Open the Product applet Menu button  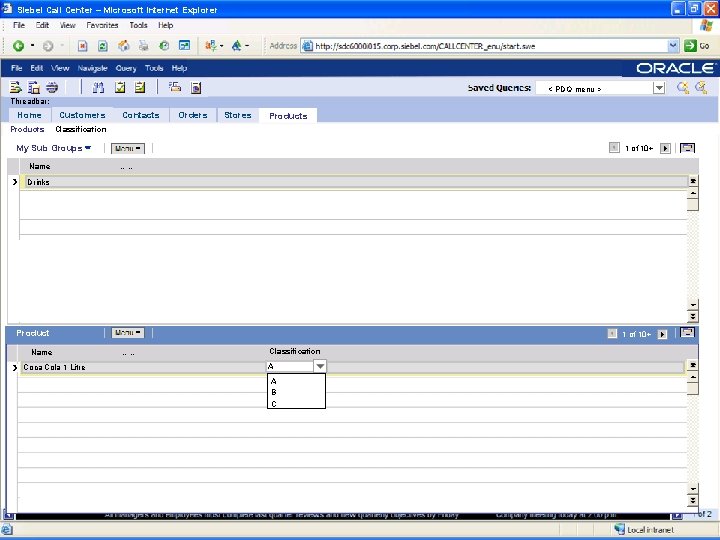pos(128,332)
